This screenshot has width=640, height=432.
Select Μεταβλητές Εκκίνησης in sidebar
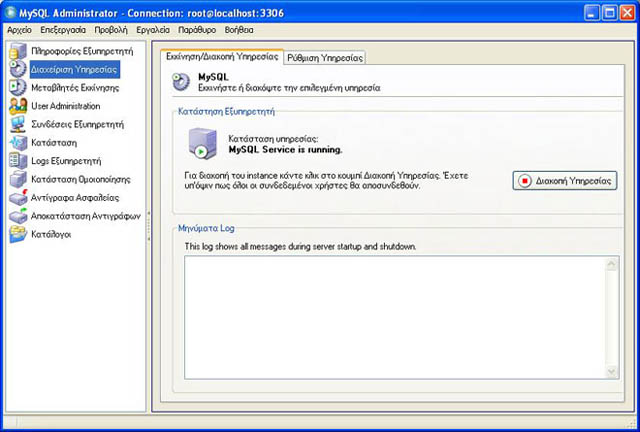75,88
